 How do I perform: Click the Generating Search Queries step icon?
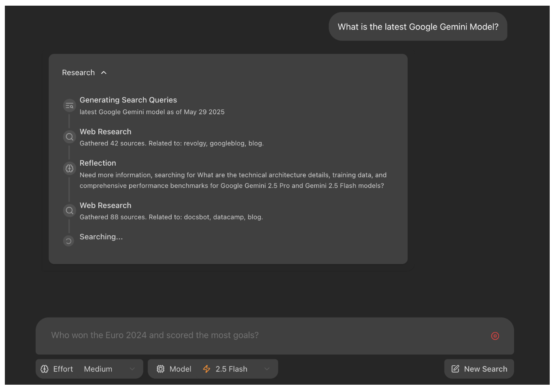tap(69, 106)
